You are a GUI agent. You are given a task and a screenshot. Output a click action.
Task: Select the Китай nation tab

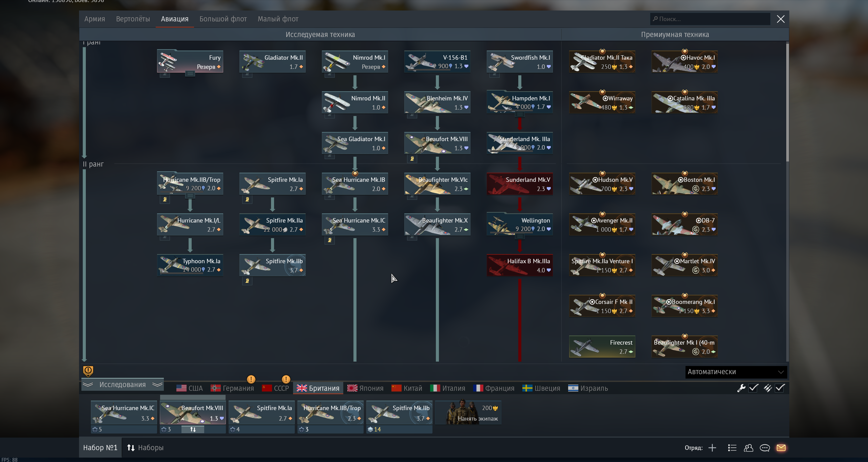tap(407, 388)
